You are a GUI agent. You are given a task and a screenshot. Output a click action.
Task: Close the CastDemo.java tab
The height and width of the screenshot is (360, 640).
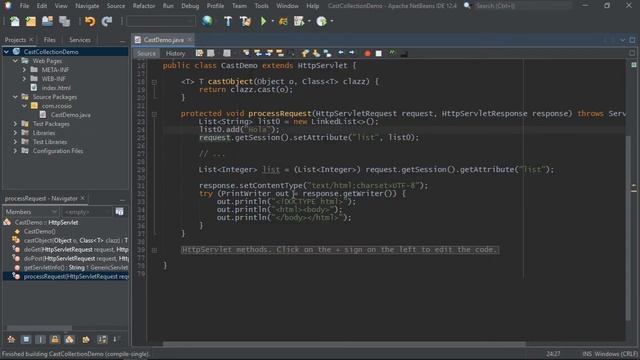coord(189,40)
